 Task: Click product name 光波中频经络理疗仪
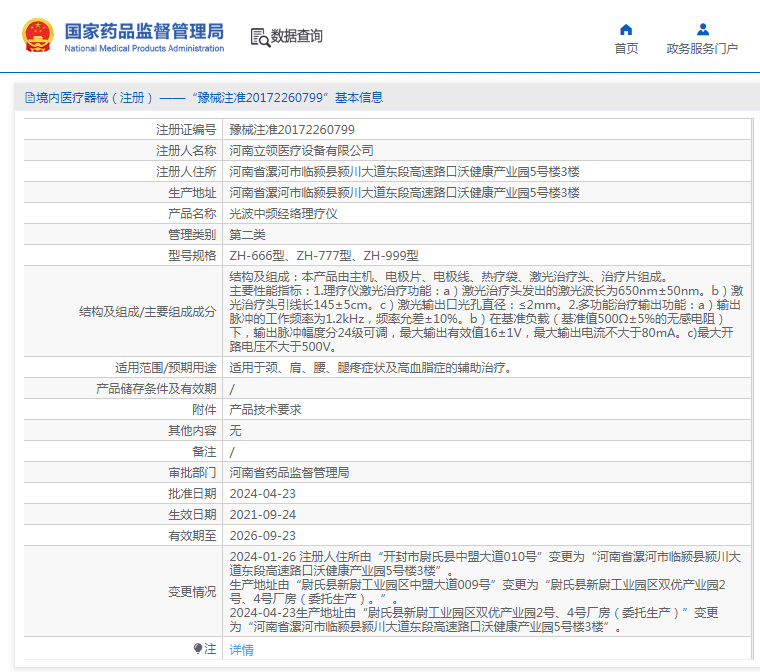(283, 214)
